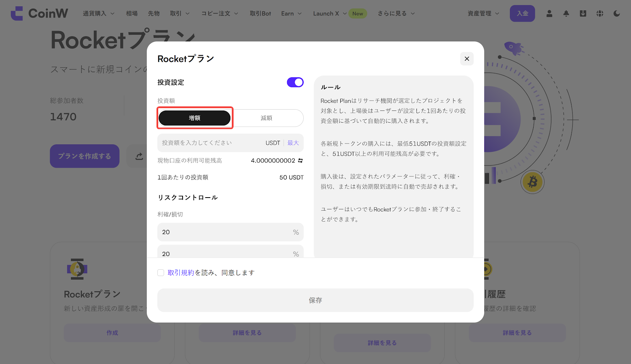Check the 取引規約 agreement checkbox
Screen dimensions: 631x364
[161, 273]
